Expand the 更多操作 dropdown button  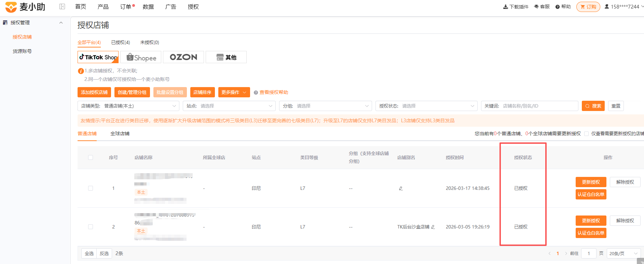point(234,92)
